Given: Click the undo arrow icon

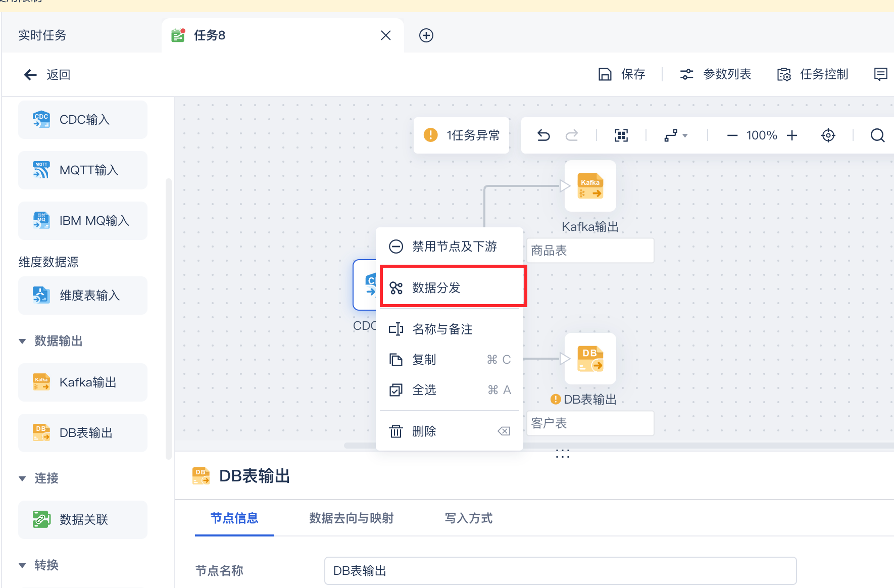Looking at the screenshot, I should coord(543,135).
